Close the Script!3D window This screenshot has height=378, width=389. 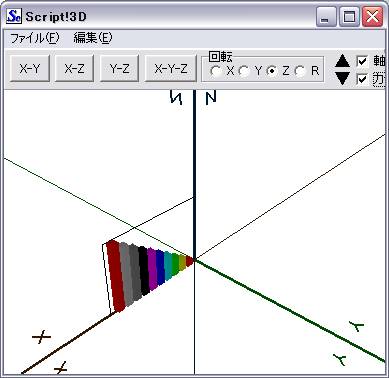click(x=372, y=16)
